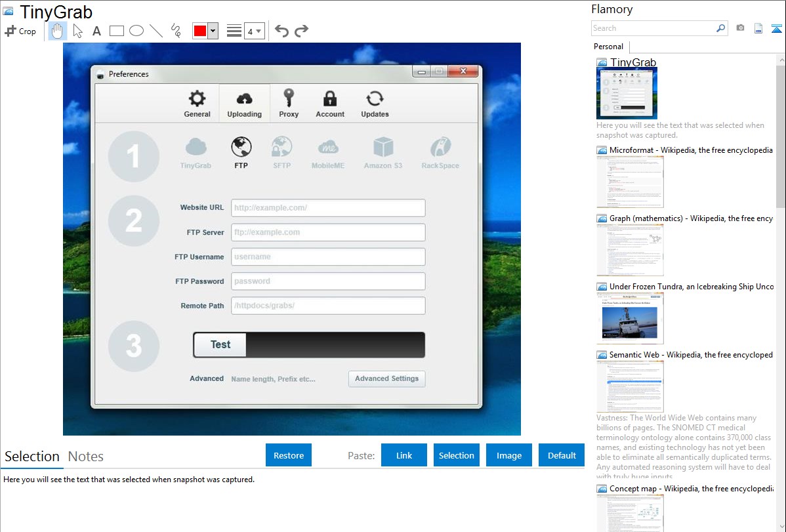The height and width of the screenshot is (532, 786).
Task: Switch to the Selection tab
Action: (x=32, y=457)
